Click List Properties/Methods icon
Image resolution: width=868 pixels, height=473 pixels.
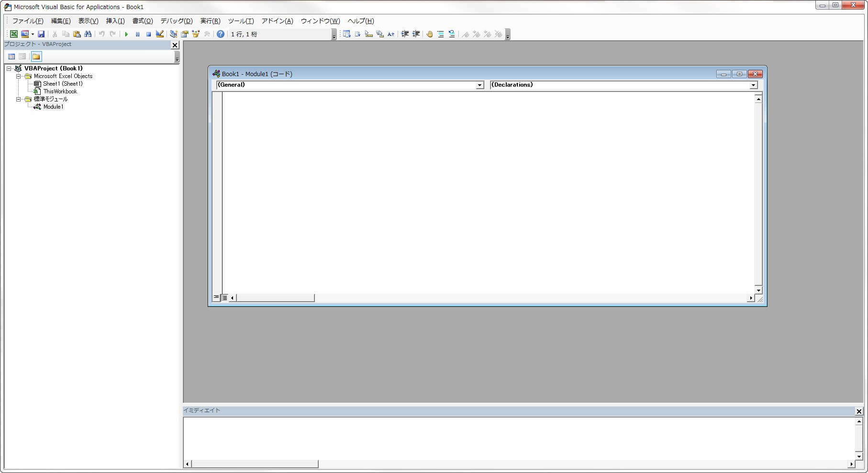[x=346, y=34]
